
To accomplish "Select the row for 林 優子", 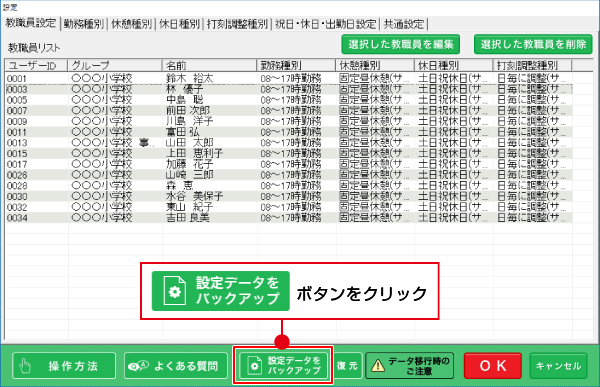I will (x=289, y=89).
